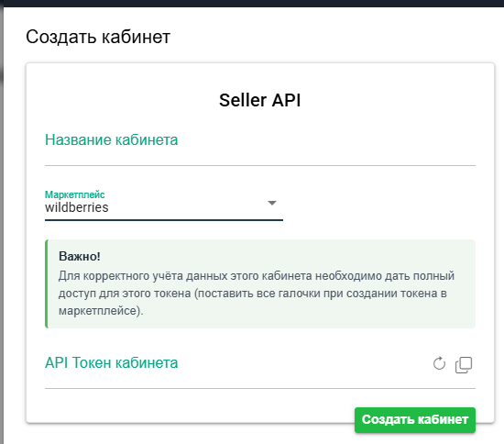Click the green Создать кабинет button

click(415, 419)
